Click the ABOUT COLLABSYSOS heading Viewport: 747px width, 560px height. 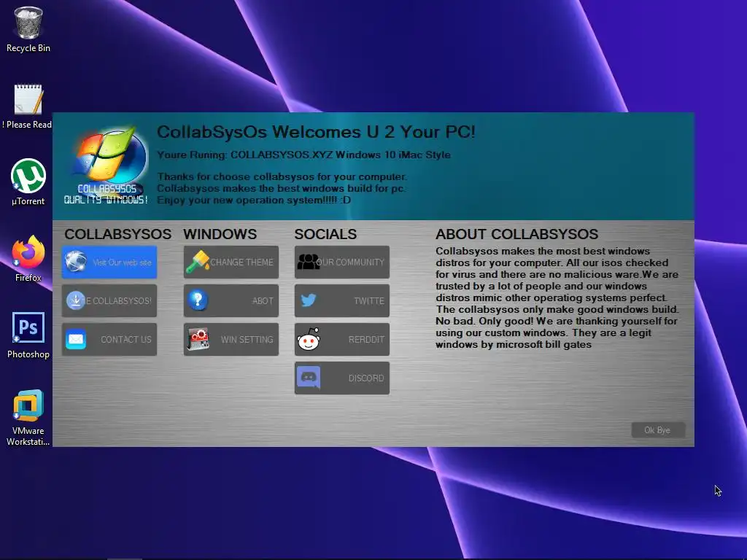pos(517,234)
